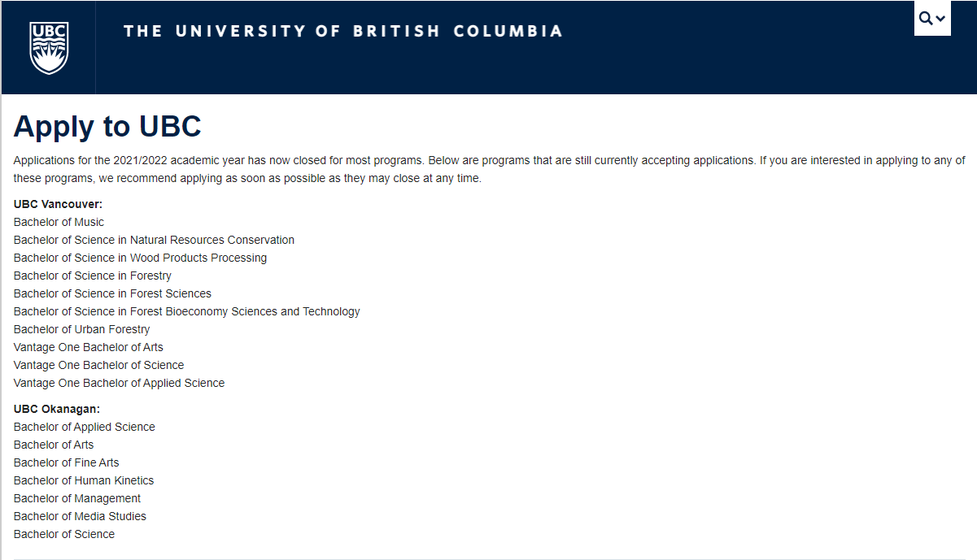
Task: Click the Bachelor of Science in Forestry link
Action: 93,276
